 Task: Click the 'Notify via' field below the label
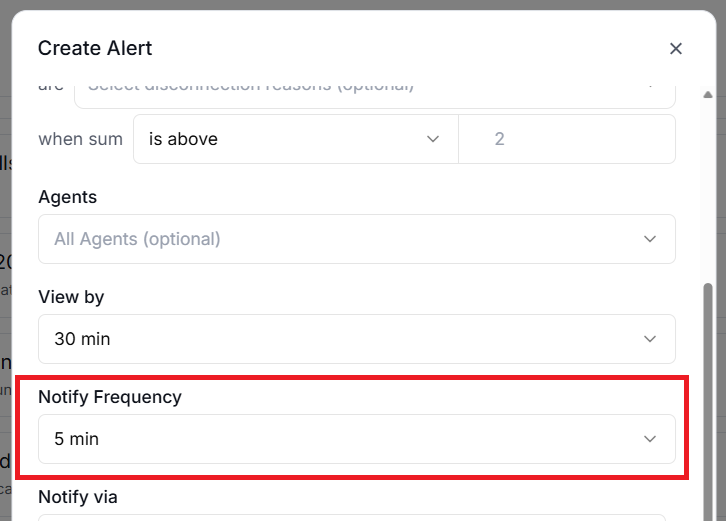(356, 517)
